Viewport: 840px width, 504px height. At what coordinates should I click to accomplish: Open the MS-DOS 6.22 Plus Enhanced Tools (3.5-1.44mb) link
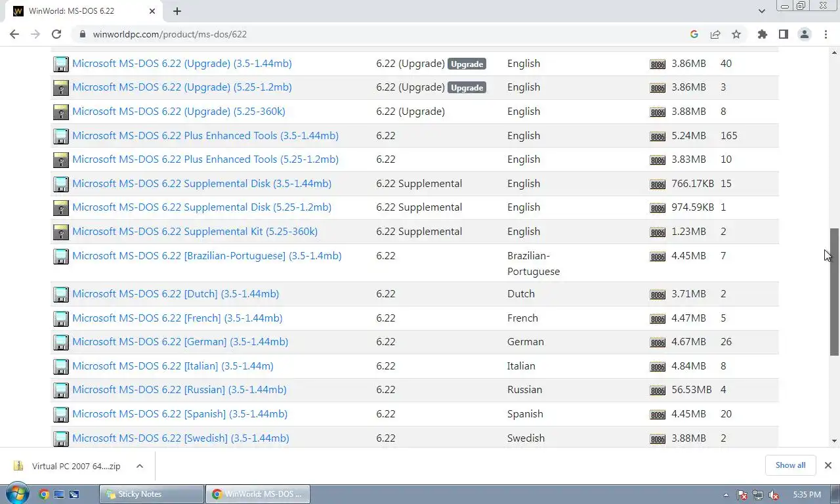click(x=205, y=135)
